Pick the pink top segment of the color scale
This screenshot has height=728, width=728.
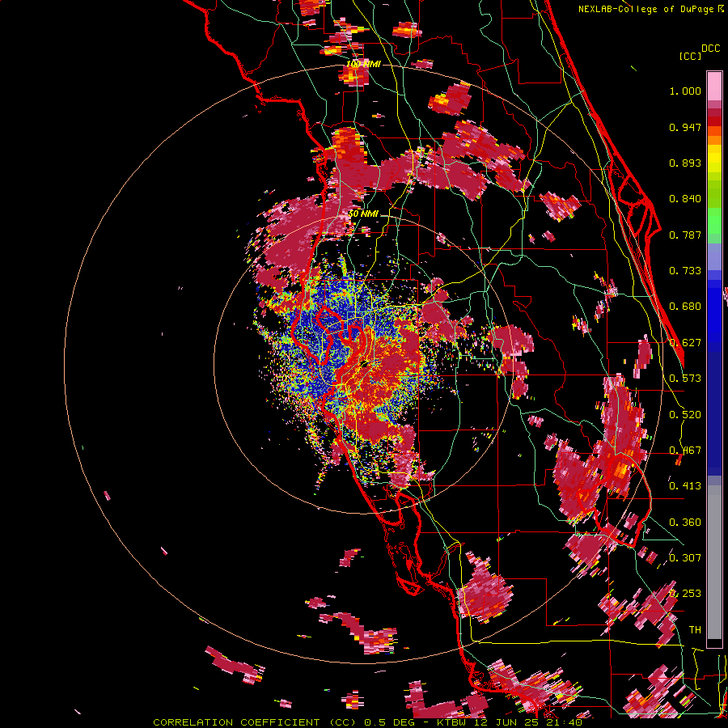pos(714,87)
